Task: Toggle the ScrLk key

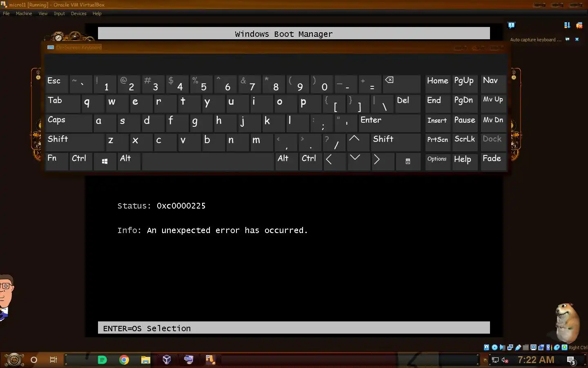Action: [x=465, y=141]
